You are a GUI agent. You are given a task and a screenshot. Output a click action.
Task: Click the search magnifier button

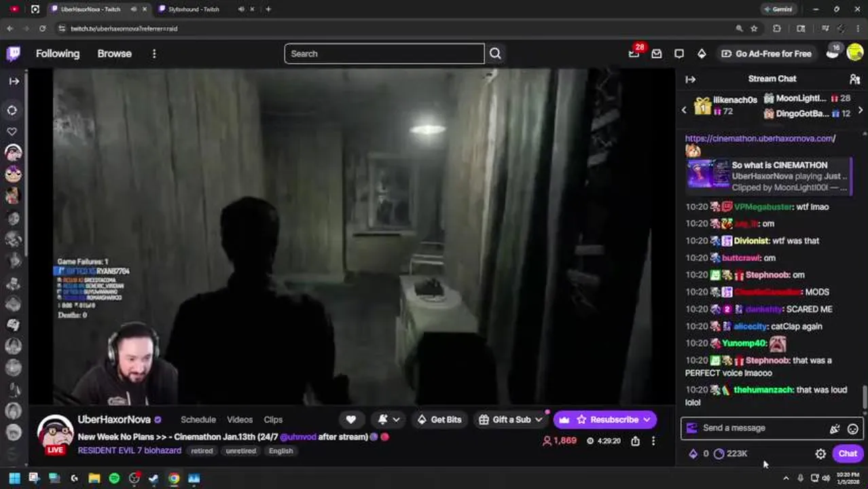pos(495,54)
